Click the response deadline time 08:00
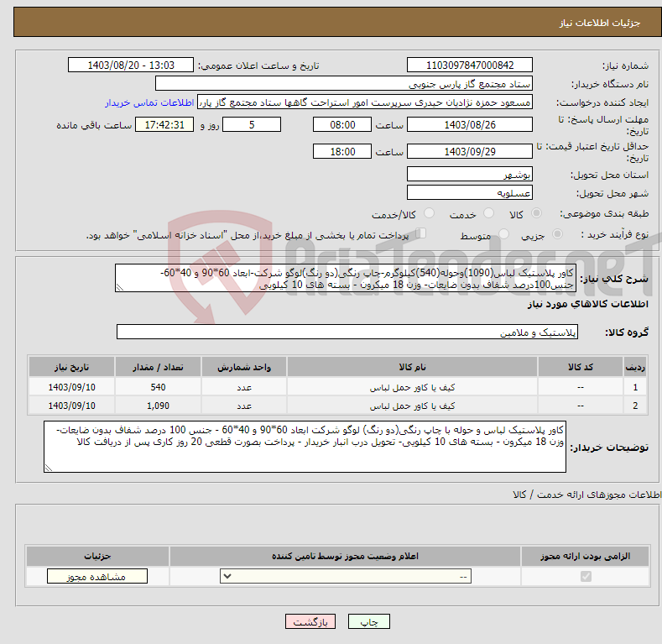 point(342,124)
